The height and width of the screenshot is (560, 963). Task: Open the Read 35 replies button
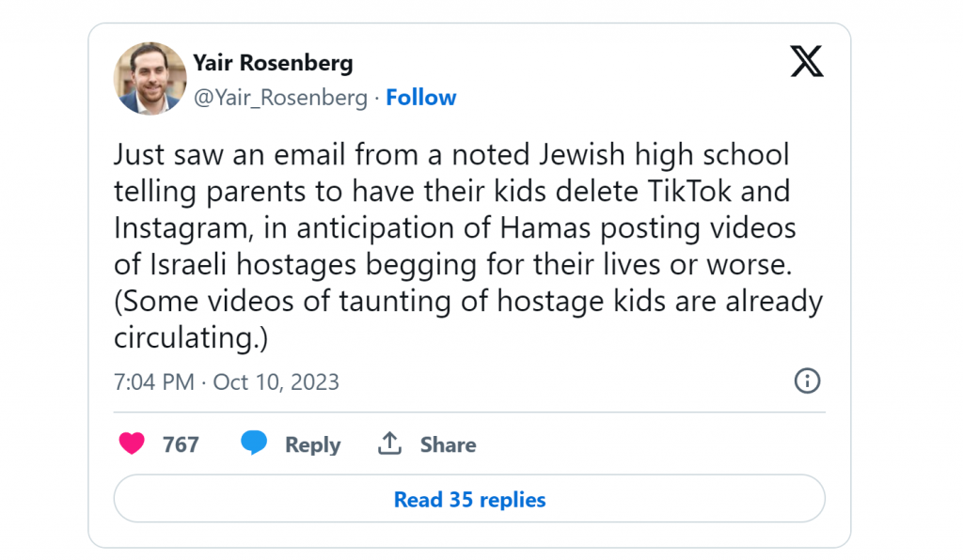(469, 499)
